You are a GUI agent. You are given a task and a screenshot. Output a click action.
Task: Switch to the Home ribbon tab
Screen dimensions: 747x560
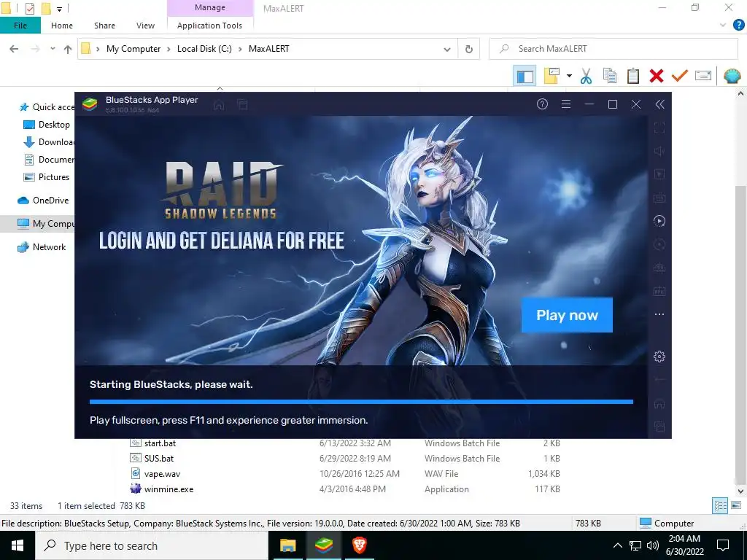[x=62, y=26]
